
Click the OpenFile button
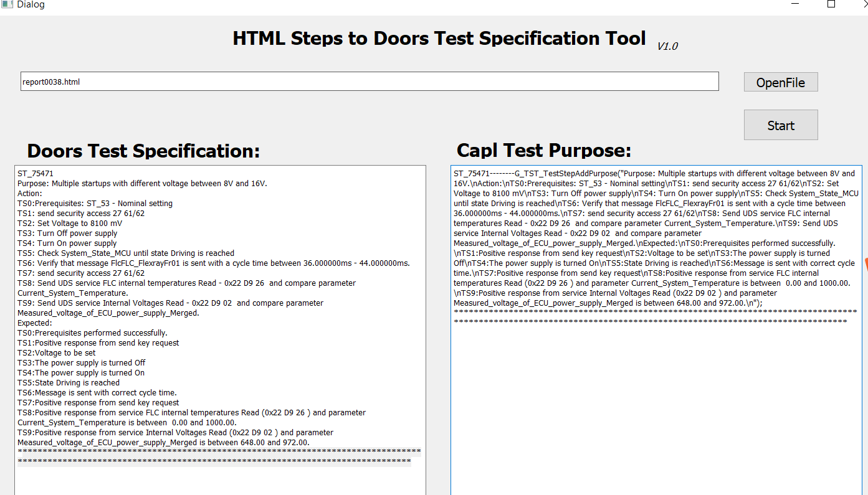[781, 82]
